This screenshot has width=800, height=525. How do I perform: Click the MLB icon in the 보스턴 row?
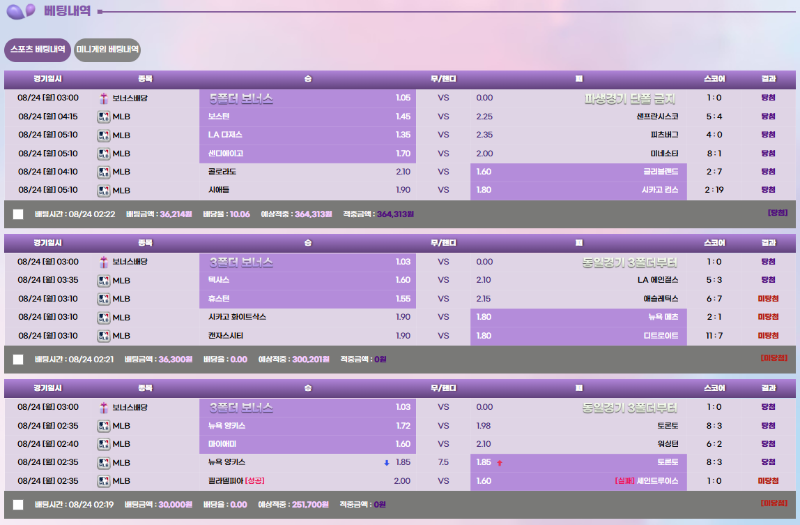tap(104, 117)
